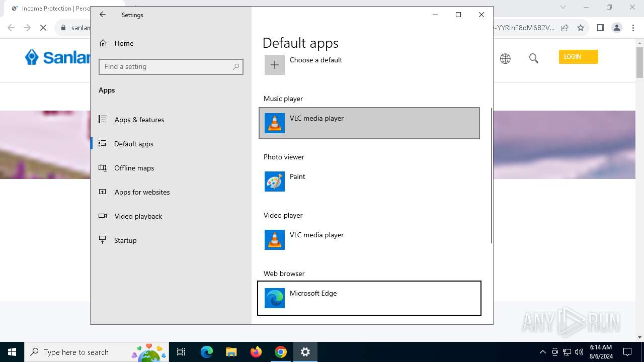
Task: Click the Chrome page vertical scrollbar
Action: [x=639, y=63]
